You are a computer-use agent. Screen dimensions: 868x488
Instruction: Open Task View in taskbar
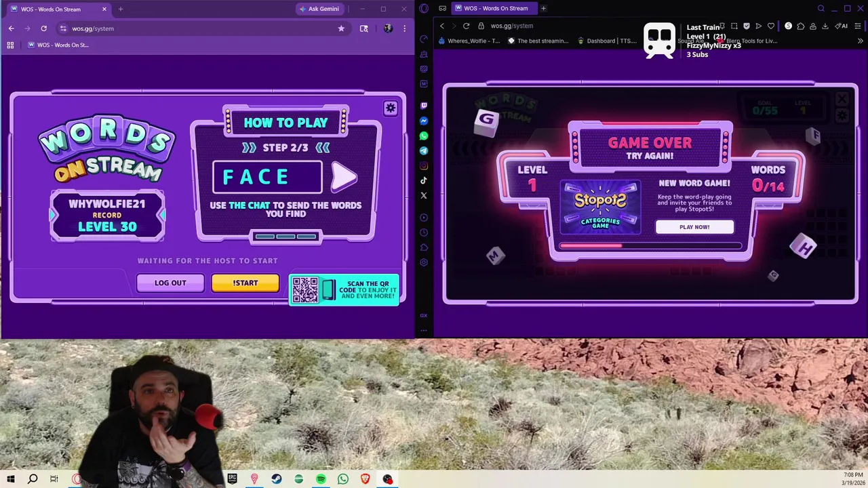point(54,479)
